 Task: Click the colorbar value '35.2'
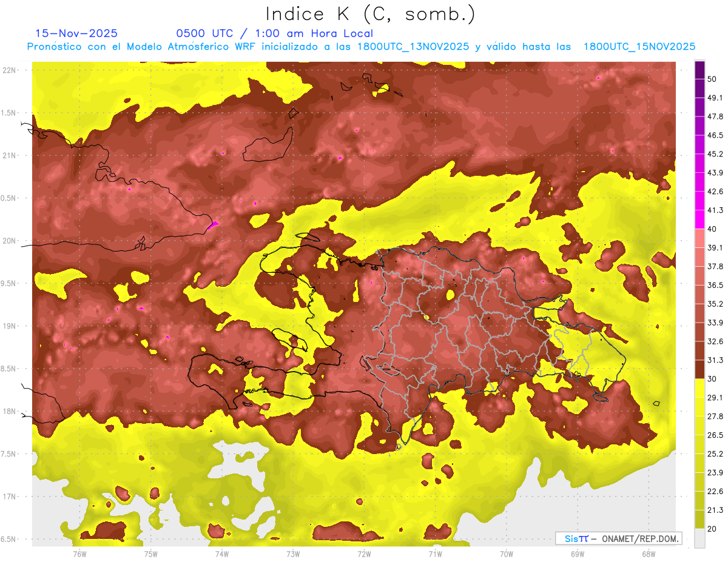(716, 304)
